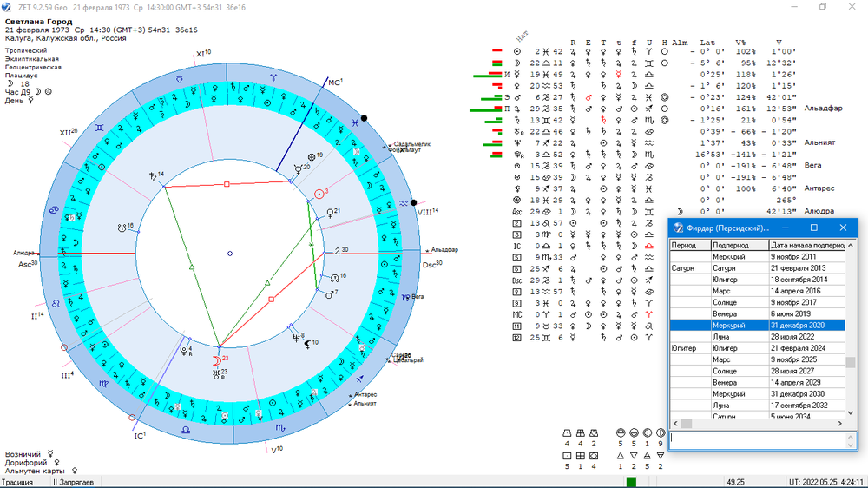Select the red Moon glyph near the IC
The height and width of the screenshot is (488, 868).
point(217,361)
